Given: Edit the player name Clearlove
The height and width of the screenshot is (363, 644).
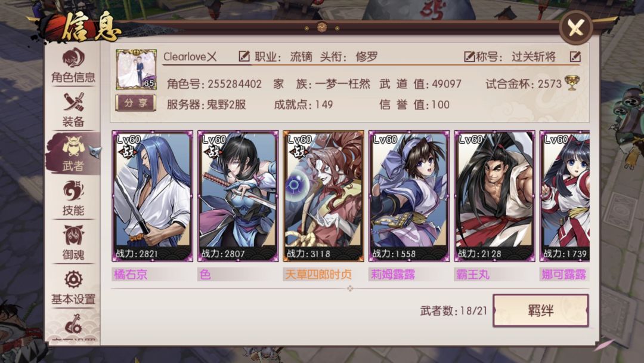Looking at the screenshot, I should tap(244, 56).
